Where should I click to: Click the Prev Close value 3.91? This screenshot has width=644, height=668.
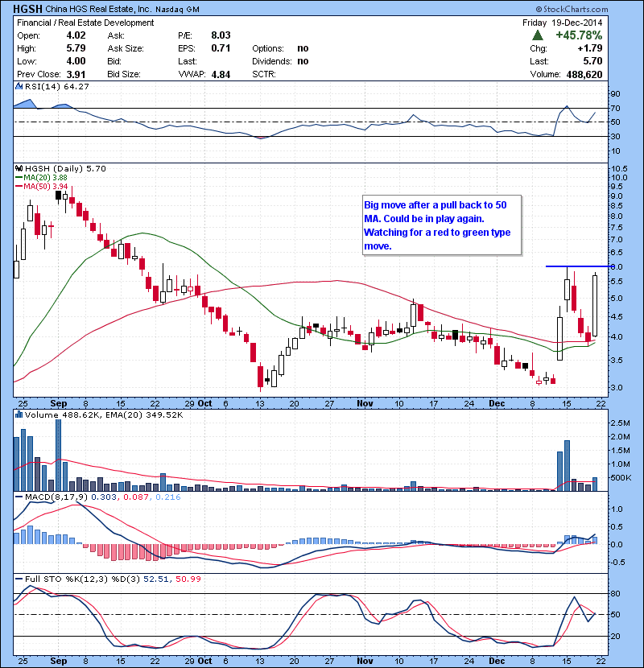[x=76, y=75]
